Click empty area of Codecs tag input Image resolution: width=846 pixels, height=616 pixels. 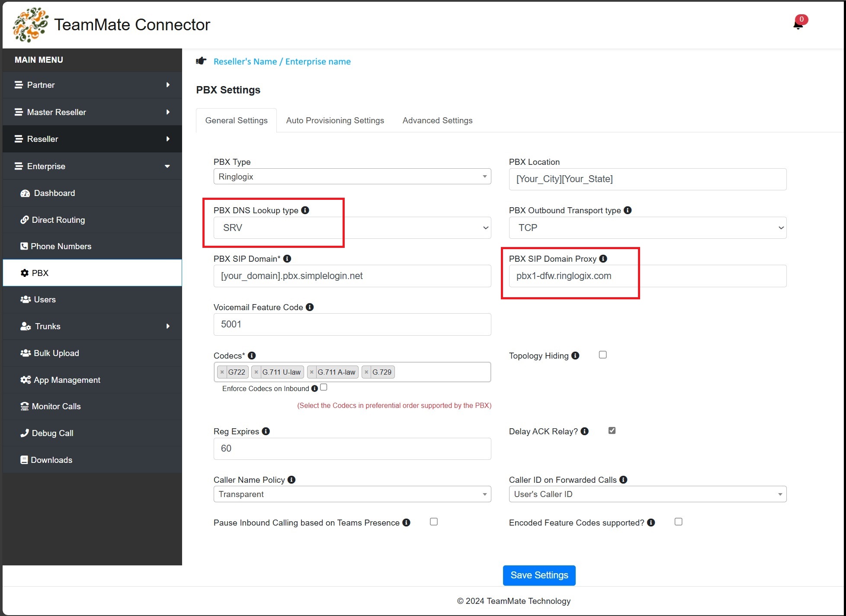442,372
